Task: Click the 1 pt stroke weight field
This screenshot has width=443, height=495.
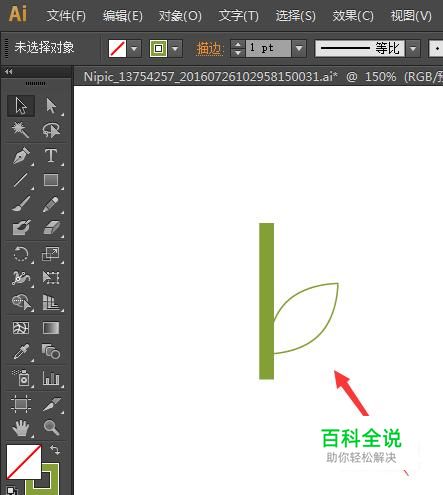Action: pyautogui.click(x=268, y=49)
